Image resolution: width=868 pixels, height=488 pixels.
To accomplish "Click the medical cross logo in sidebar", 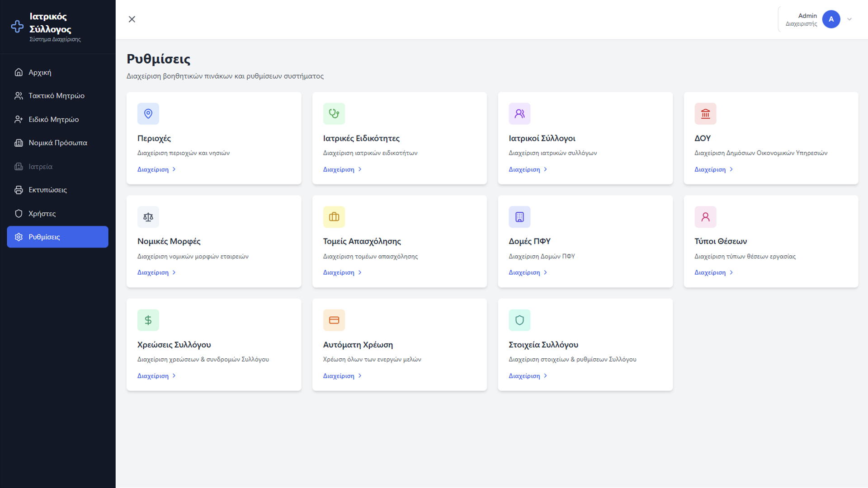I will click(x=17, y=27).
